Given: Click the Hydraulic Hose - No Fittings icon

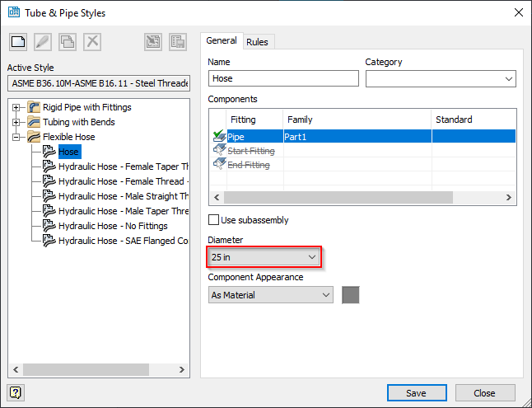Looking at the screenshot, I should point(49,226).
